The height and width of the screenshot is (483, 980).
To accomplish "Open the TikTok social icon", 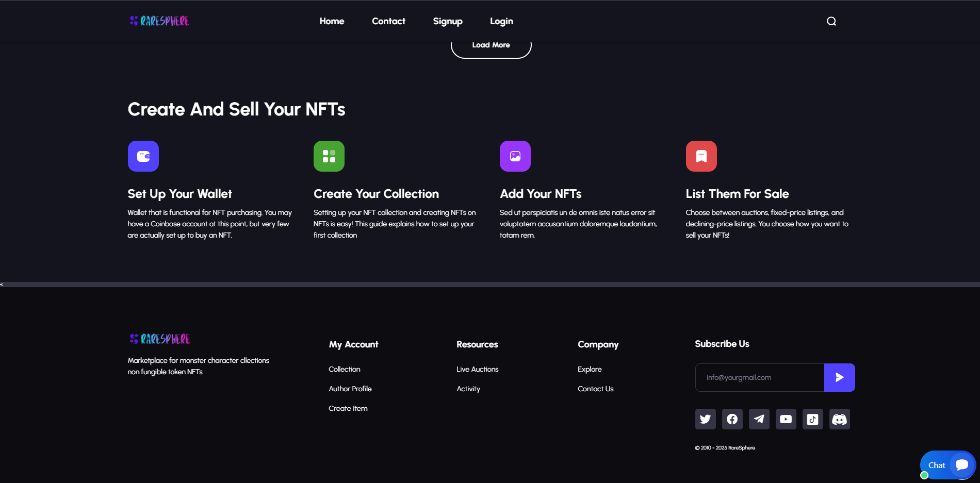I will click(812, 419).
